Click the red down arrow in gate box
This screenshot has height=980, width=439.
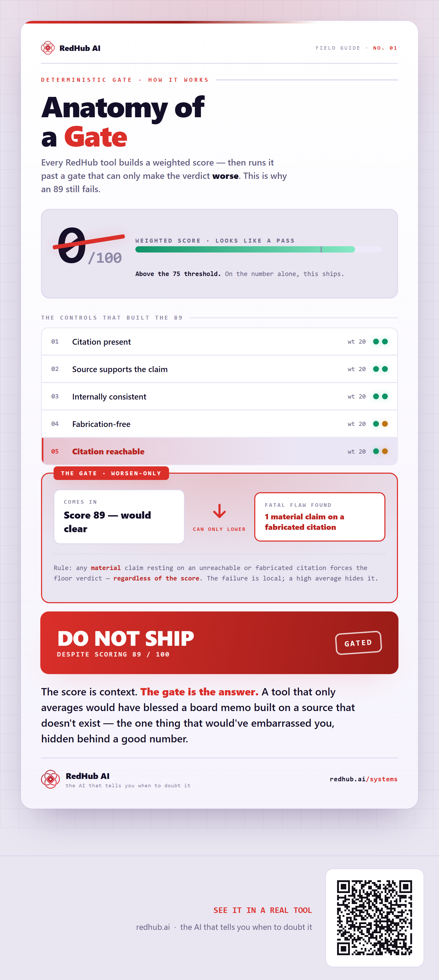[x=219, y=511]
